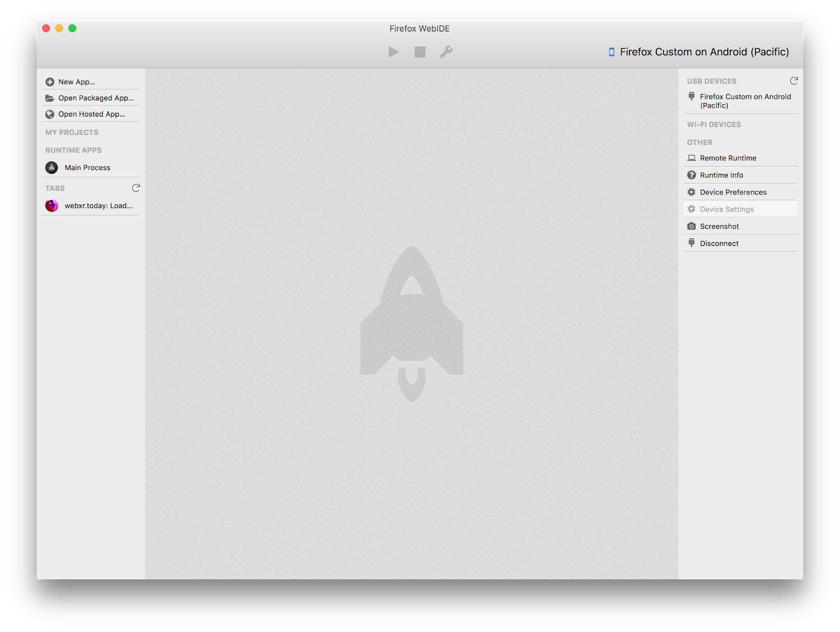The image size is (840, 632).
Task: Click the Disconnect plug icon
Action: coord(691,243)
